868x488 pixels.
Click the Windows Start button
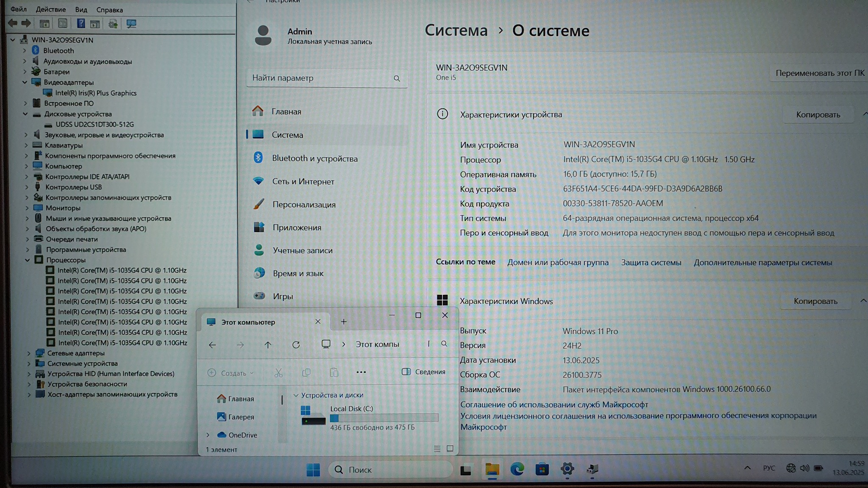point(313,469)
